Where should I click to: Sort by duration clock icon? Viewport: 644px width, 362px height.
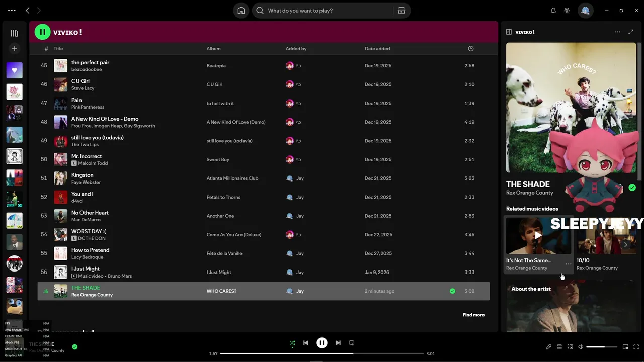(x=471, y=49)
